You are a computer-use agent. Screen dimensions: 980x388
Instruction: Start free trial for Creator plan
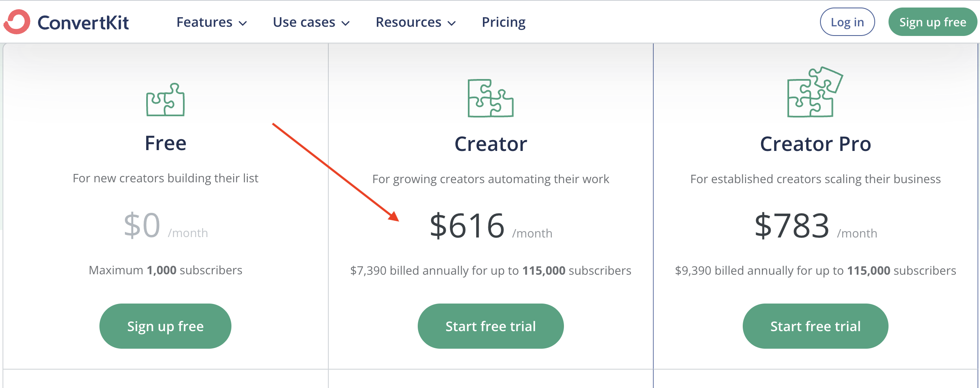coord(490,326)
